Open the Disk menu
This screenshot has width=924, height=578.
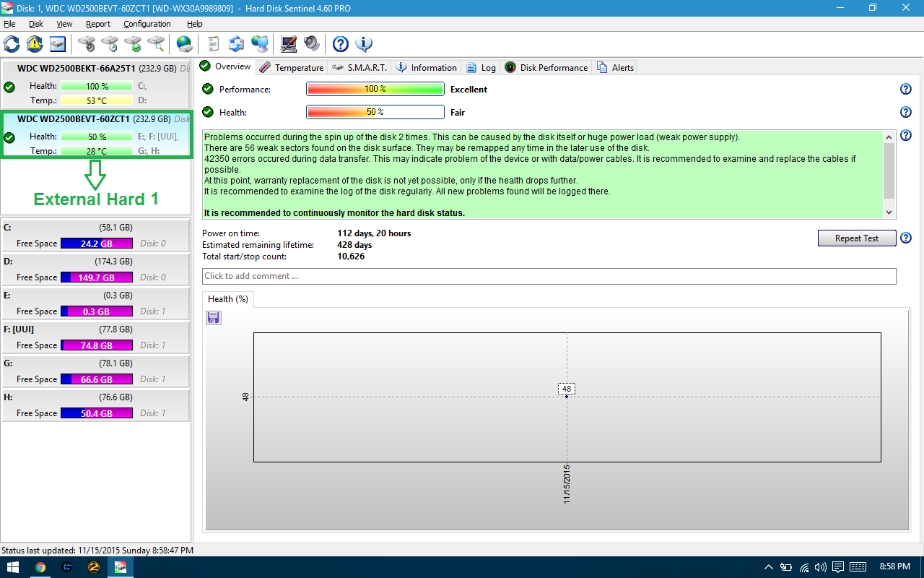(36, 24)
